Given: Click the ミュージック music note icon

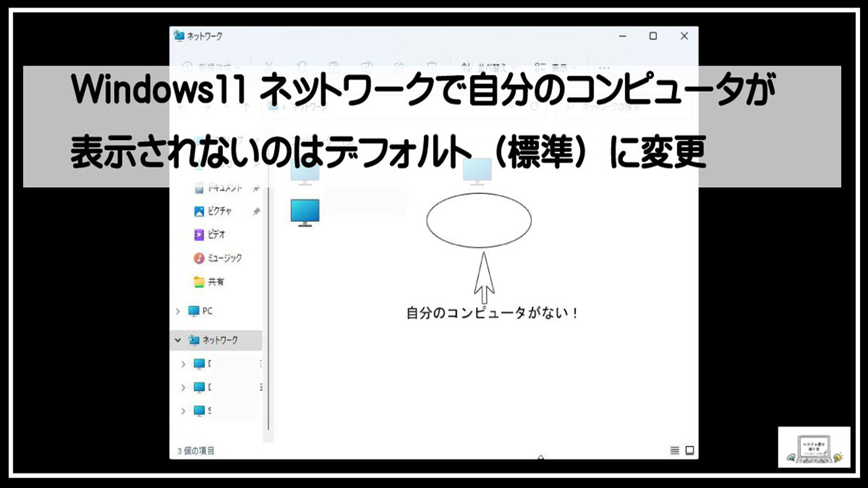Looking at the screenshot, I should (199, 258).
